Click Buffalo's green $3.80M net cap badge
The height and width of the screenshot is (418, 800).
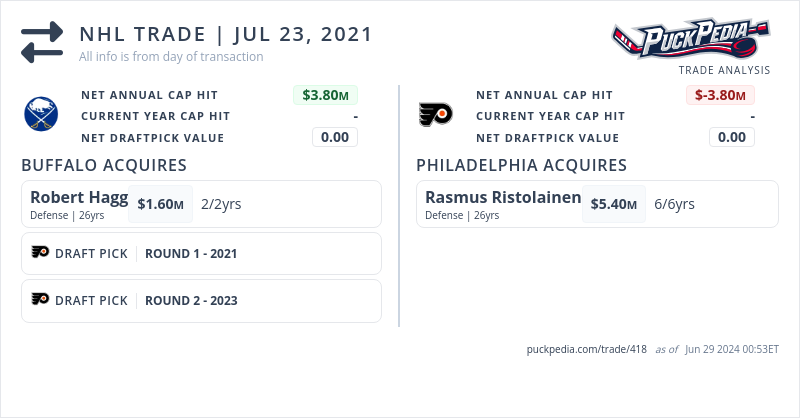[325, 95]
